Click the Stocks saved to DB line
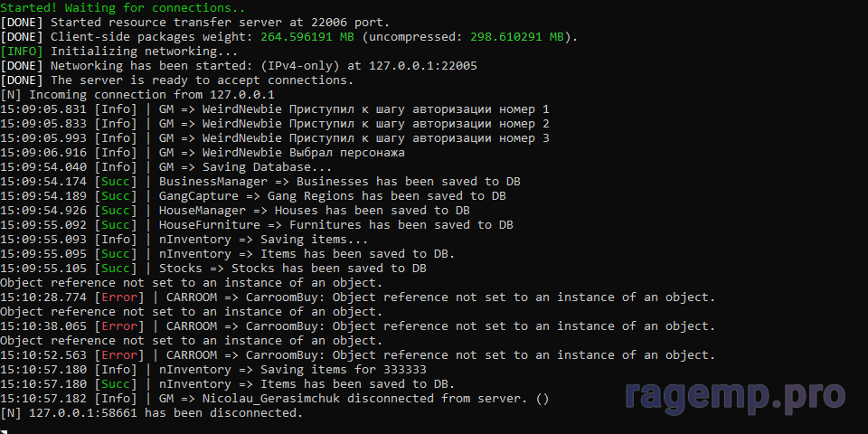The image size is (868, 434). click(292, 268)
